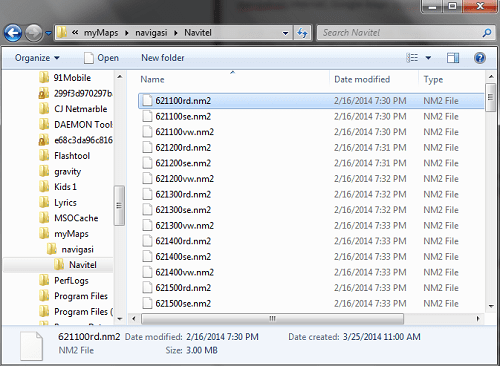Open 91Mobile folder in navigation tree
Viewport: 500px width, 366px height.
coord(65,78)
